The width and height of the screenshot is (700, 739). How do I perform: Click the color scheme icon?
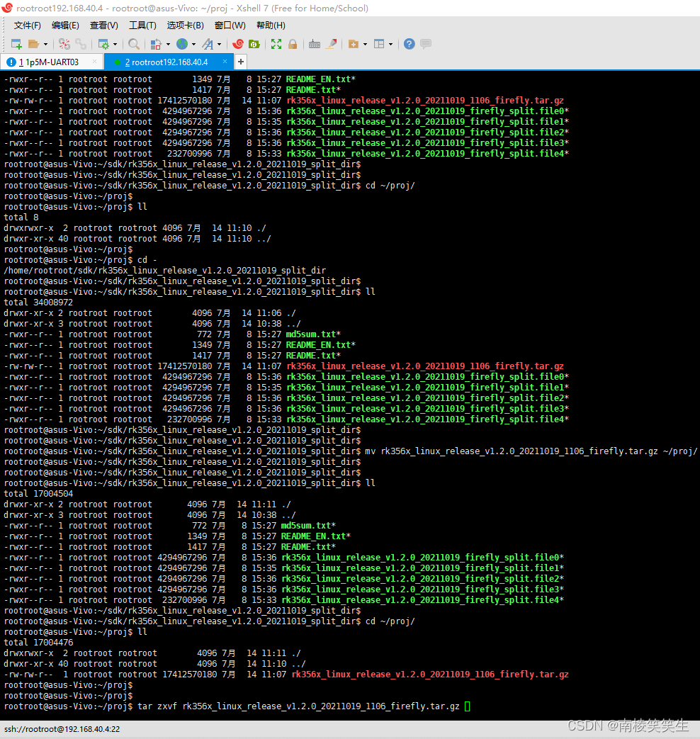click(x=156, y=45)
